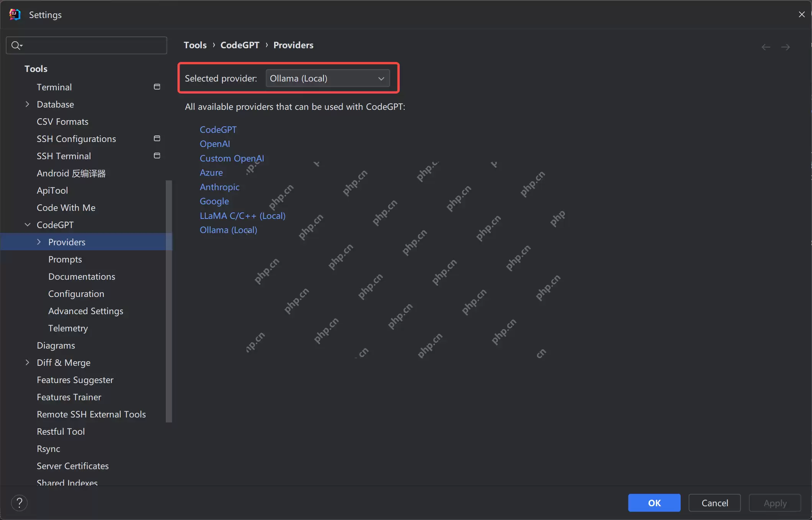Click the forward navigation arrow
The image size is (812, 520).
click(786, 47)
